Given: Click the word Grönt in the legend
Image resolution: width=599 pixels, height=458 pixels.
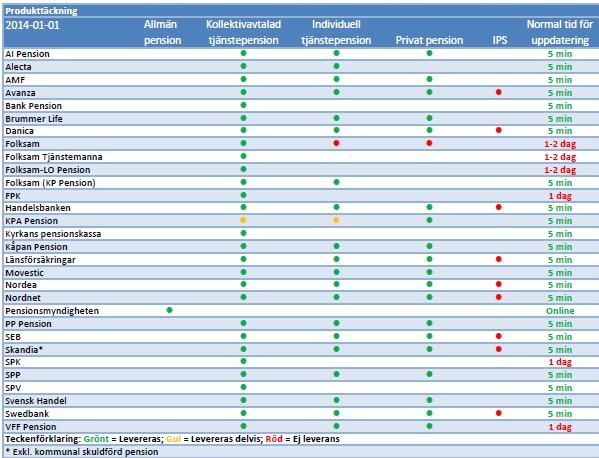Looking at the screenshot, I should pos(96,439).
